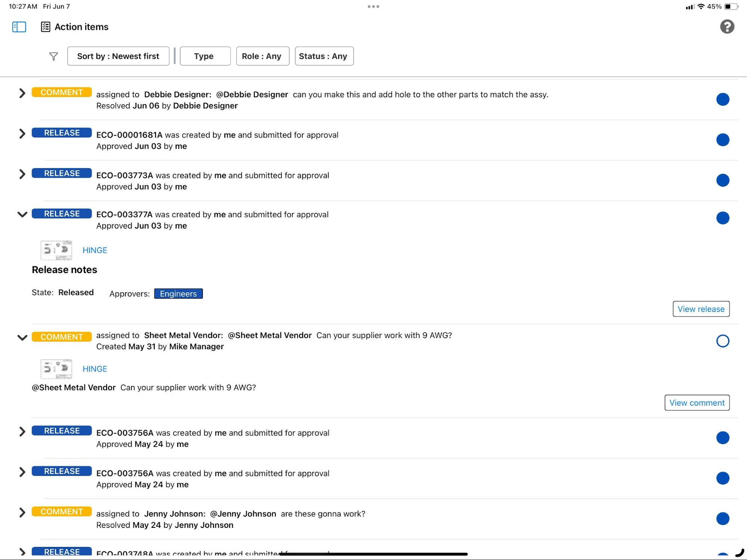The image size is (747, 560).
Task: Click the help question mark icon
Action: pyautogui.click(x=728, y=26)
